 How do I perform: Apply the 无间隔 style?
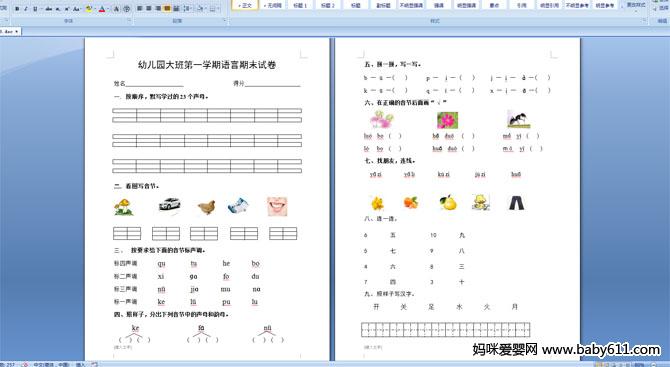[272, 5]
